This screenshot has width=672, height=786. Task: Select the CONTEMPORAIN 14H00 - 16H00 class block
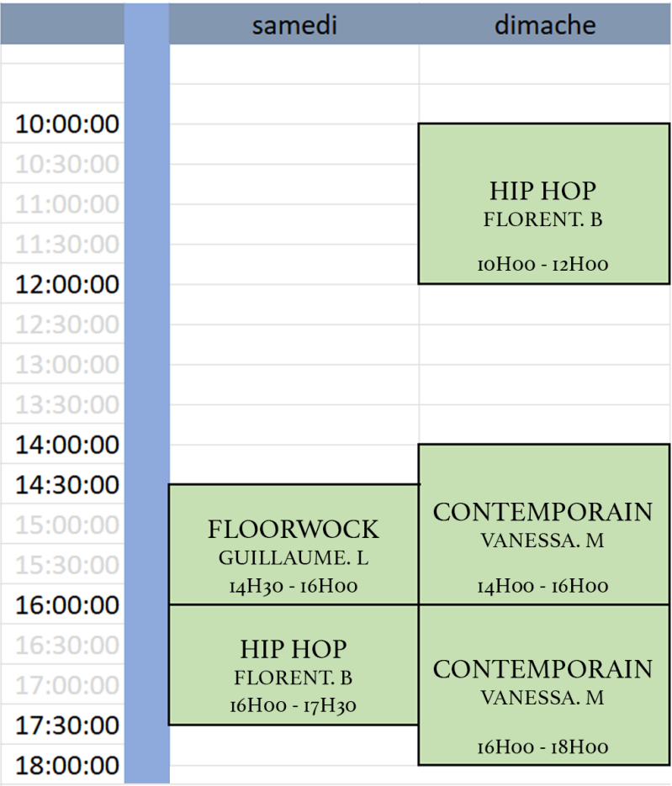(544, 524)
